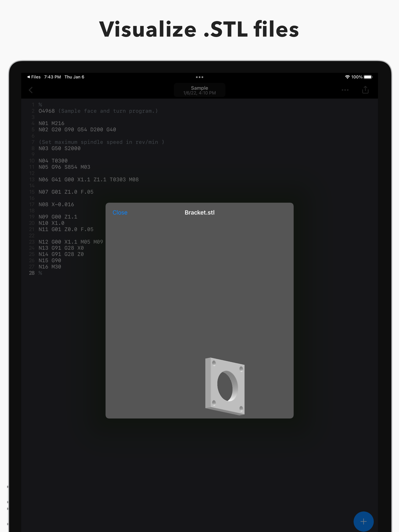Click code line N16 M30
Image resolution: width=399 pixels, height=532 pixels.
50,267
